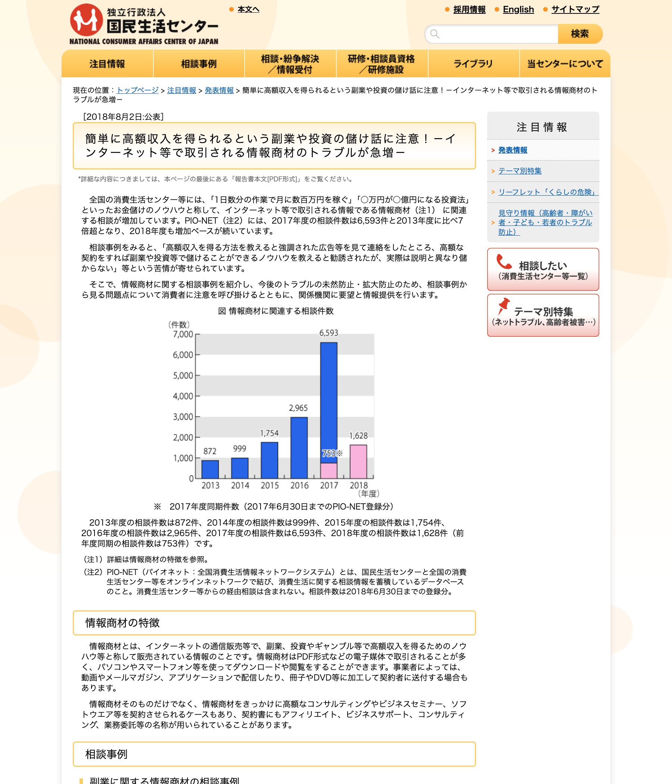The image size is (672, 784).
Task: Open the 当センターについて navigation tab
Action: pyautogui.click(x=565, y=64)
